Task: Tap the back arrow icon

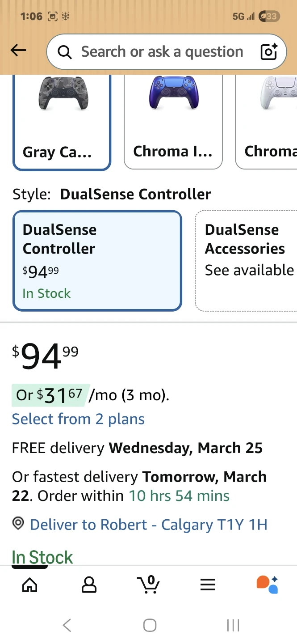Action: (18, 51)
